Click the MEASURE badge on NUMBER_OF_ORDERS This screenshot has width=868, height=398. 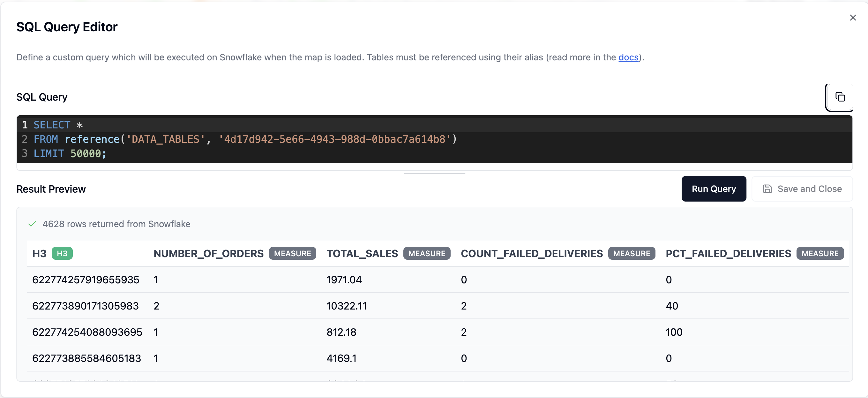293,253
